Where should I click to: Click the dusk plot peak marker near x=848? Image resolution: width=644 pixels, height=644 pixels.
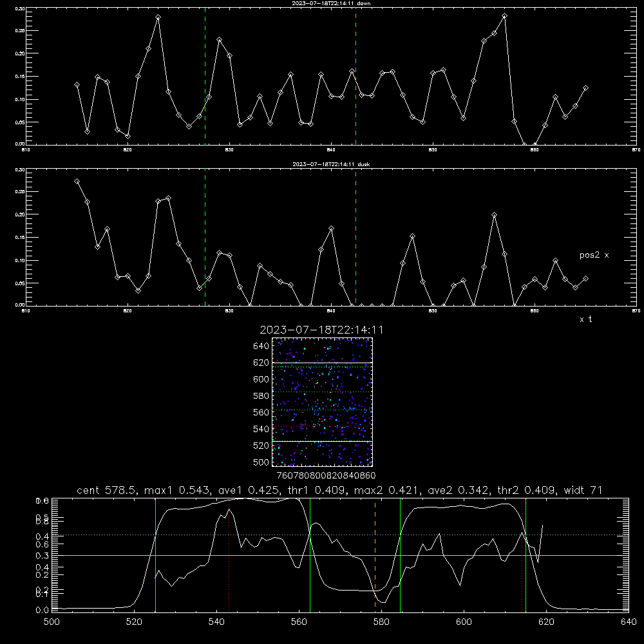pos(413,236)
